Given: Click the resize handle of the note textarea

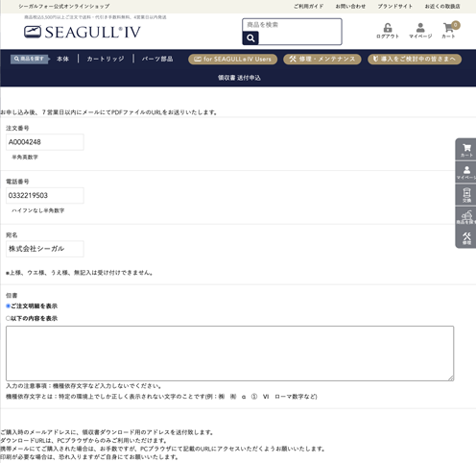Looking at the screenshot, I should (x=451, y=378).
